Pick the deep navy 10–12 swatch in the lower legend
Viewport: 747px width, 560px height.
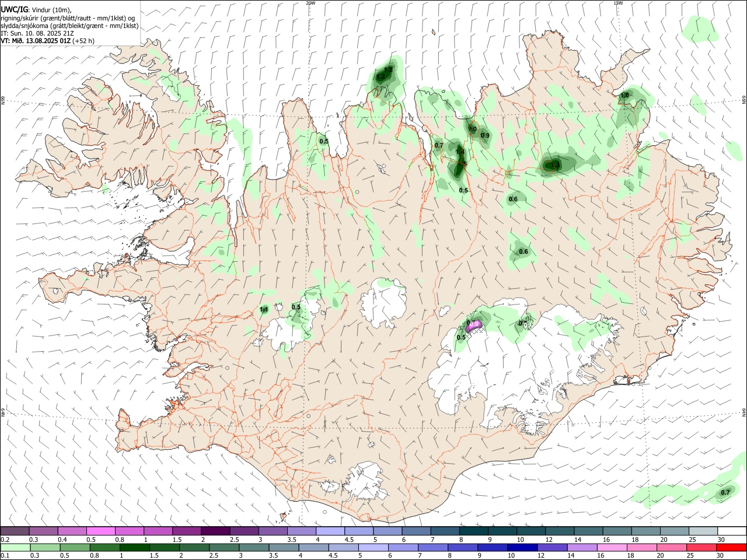(x=522, y=548)
